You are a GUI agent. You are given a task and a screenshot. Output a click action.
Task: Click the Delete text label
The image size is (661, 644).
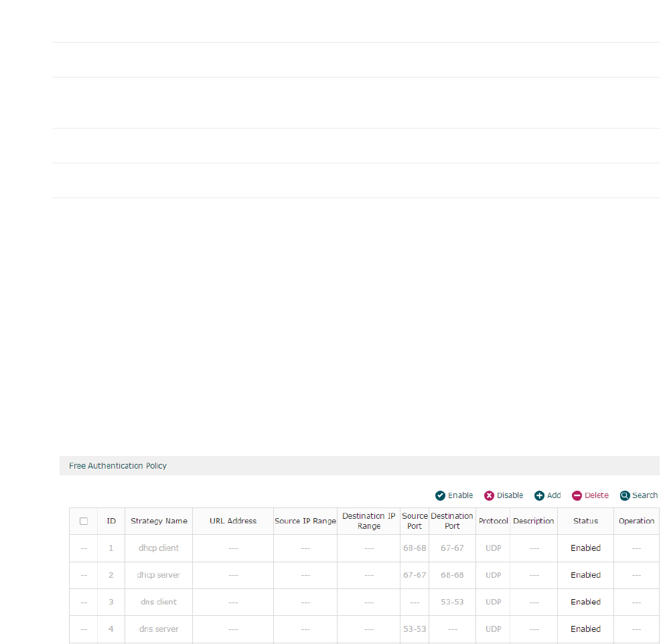tap(597, 495)
